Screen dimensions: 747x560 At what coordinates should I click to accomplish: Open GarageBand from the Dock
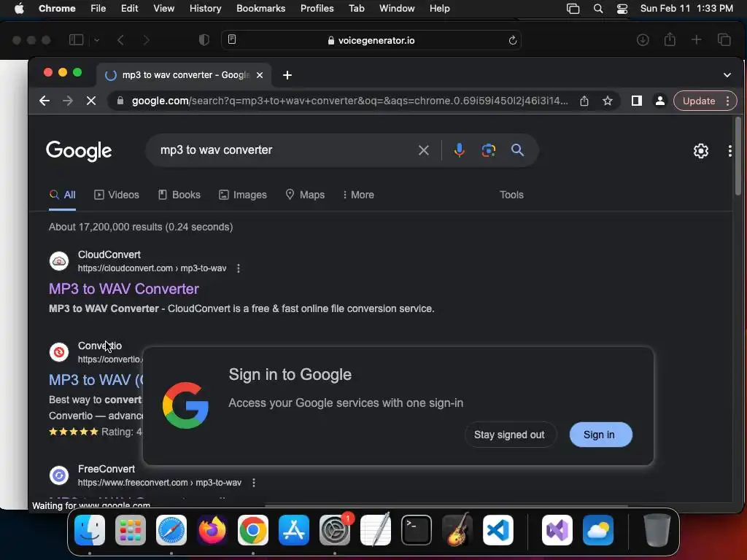point(457,530)
